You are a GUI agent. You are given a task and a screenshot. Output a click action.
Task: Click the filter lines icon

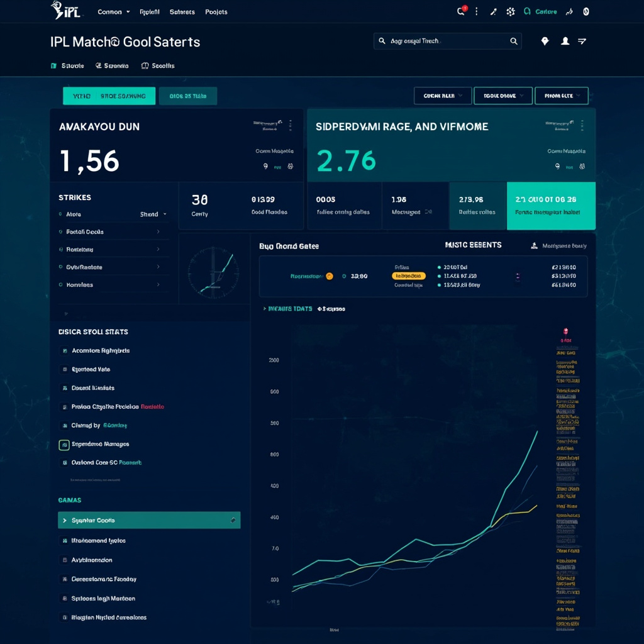582,41
